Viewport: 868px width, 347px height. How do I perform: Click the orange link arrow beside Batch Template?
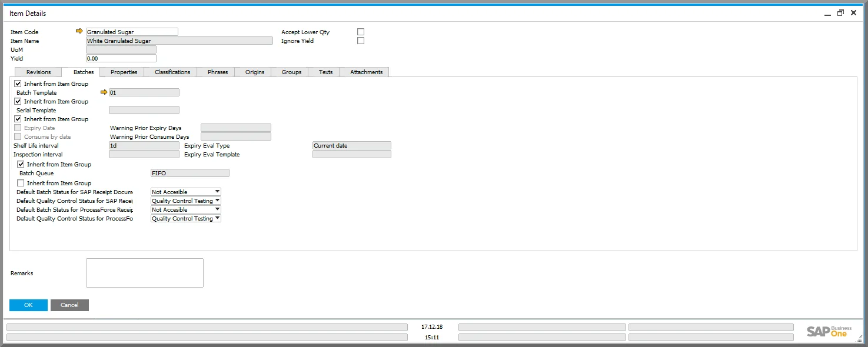(x=104, y=92)
